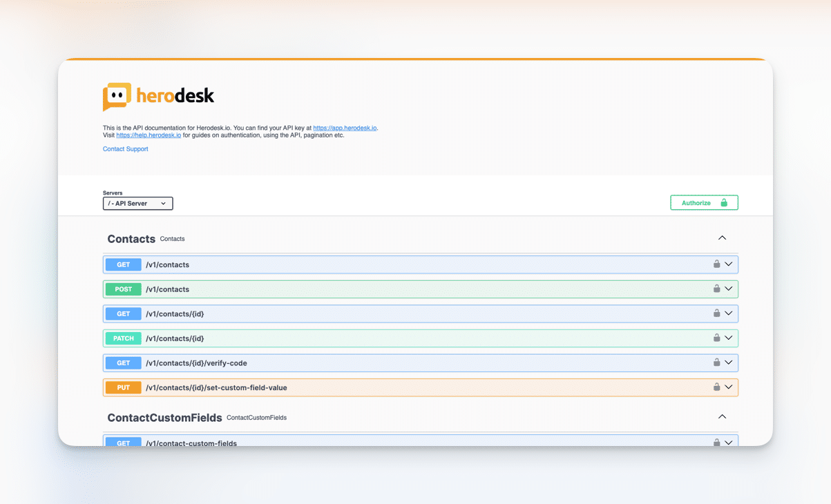Click the Herodesk logo icon

(x=117, y=97)
